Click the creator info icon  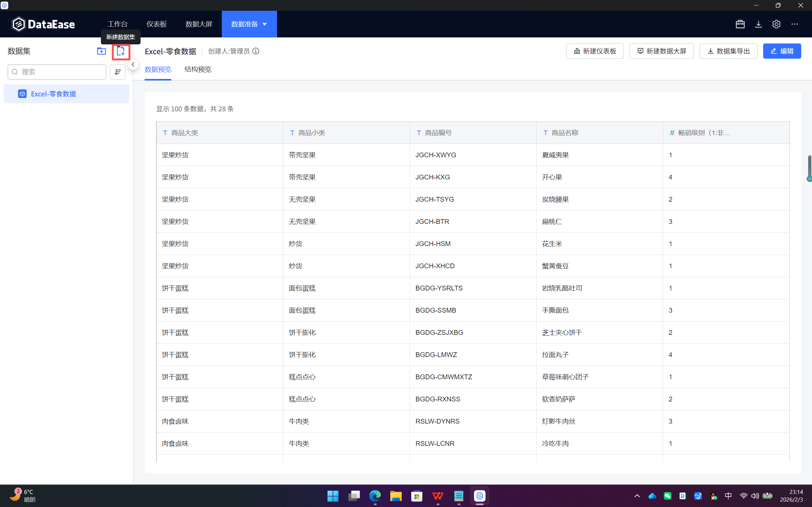pos(256,51)
